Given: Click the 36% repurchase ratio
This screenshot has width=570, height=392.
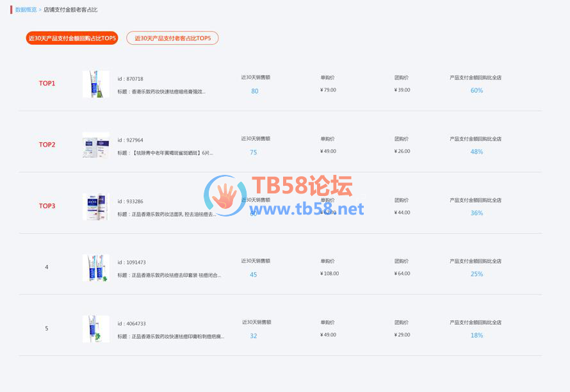Looking at the screenshot, I should [476, 213].
